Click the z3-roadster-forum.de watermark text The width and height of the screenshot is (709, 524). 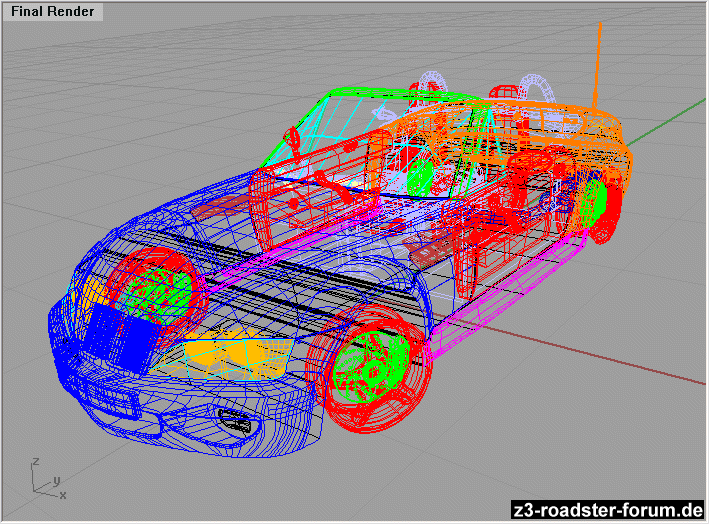606,510
